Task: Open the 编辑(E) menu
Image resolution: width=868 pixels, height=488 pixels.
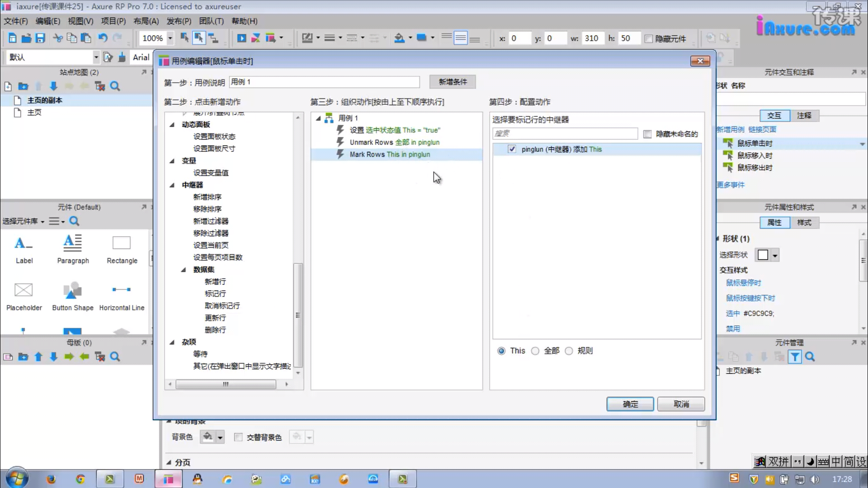Action: (48, 21)
